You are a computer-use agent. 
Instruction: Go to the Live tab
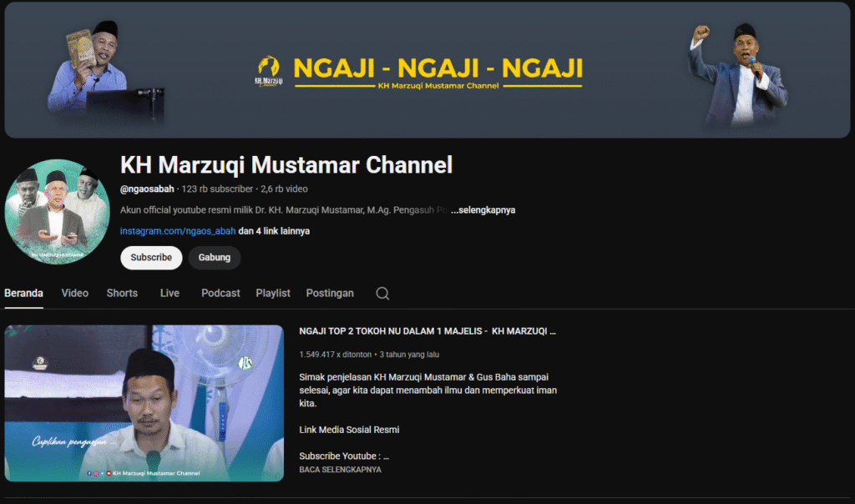(x=169, y=293)
